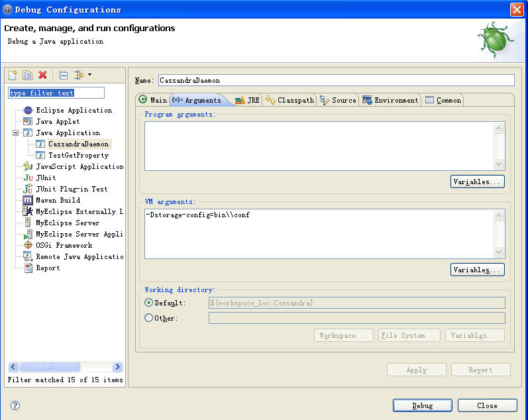Select the JUnit configuration type
Viewport: 528px width, 420px height.
tap(46, 178)
